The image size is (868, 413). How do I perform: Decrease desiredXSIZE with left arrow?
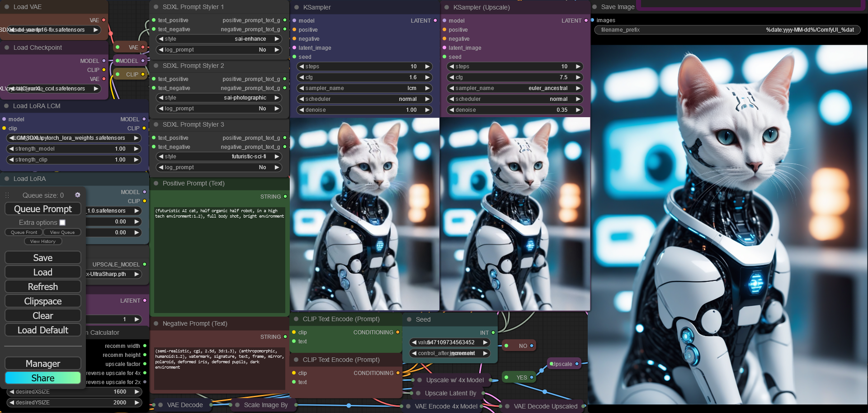pos(12,392)
